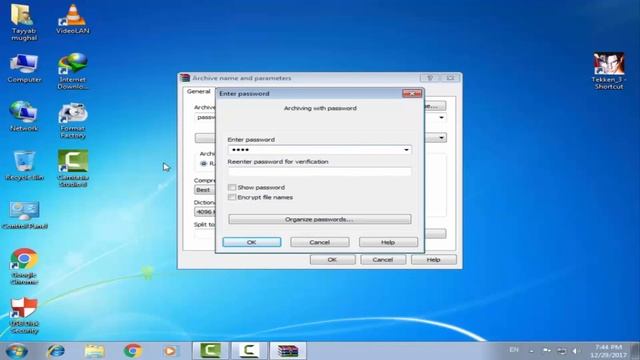Click Help in the Enter password dialog
The width and height of the screenshot is (640, 360).
click(388, 242)
